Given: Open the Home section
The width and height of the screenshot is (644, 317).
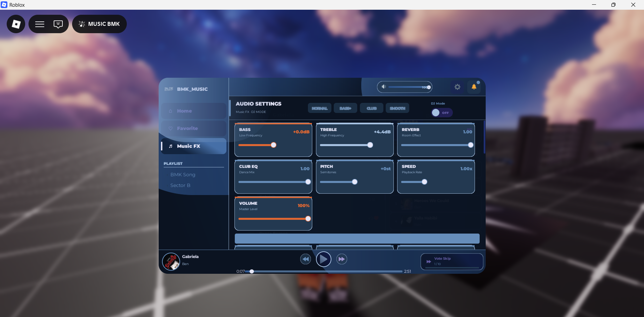Looking at the screenshot, I should point(193,111).
